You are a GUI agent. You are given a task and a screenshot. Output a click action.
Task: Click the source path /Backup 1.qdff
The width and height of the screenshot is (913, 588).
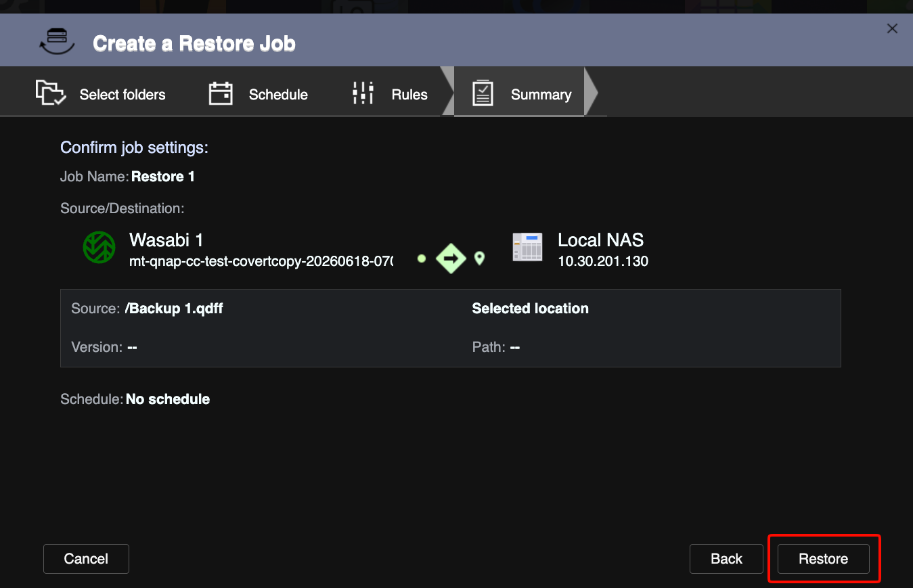tap(174, 309)
